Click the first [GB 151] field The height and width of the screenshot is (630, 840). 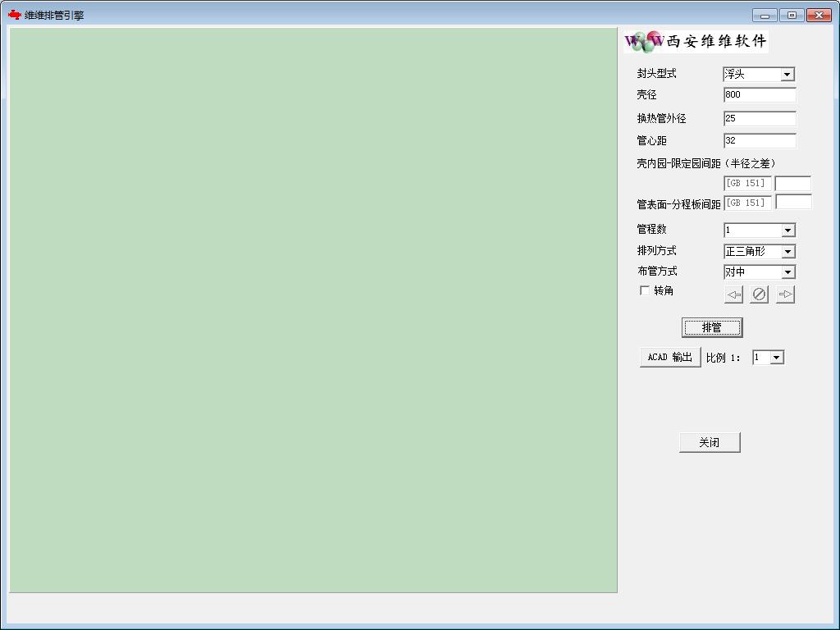coord(747,183)
